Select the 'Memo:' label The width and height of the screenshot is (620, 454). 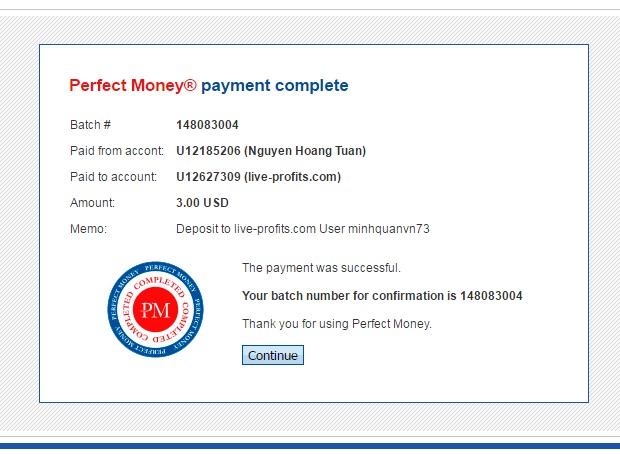[88, 229]
